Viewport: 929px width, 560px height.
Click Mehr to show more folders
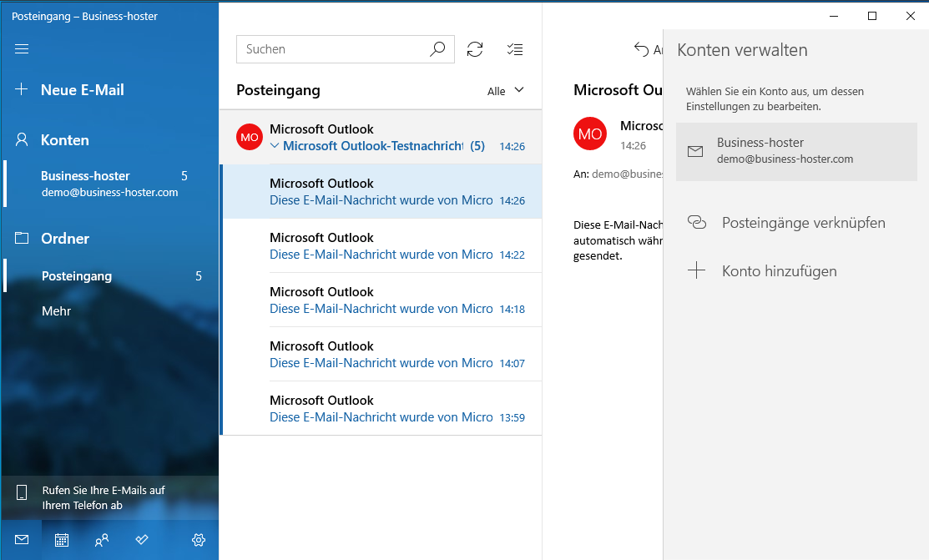click(x=56, y=311)
